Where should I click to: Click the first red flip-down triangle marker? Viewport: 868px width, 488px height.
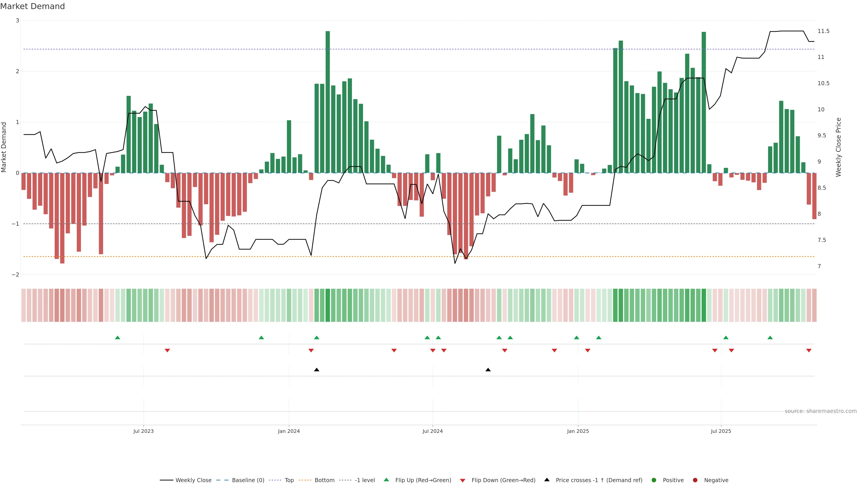click(167, 351)
